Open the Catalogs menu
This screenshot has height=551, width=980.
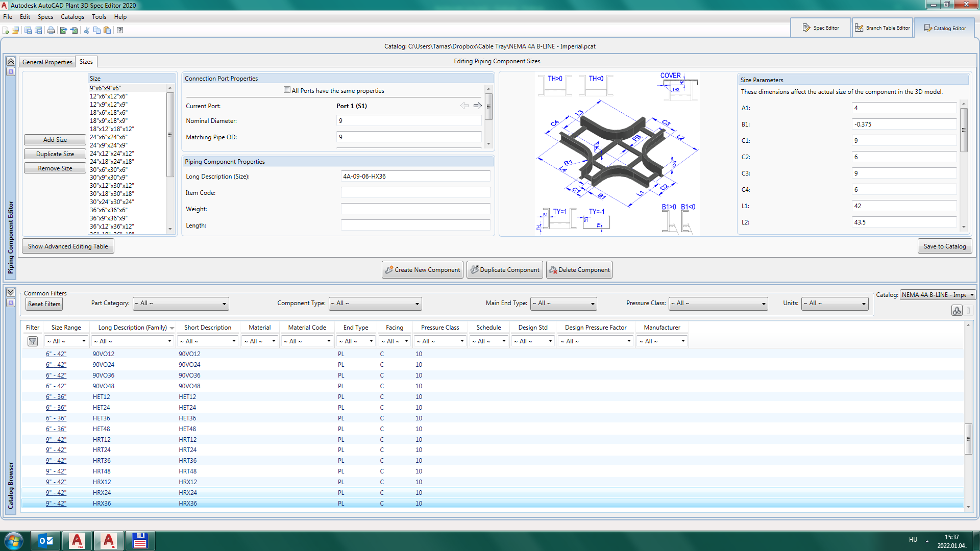point(72,17)
